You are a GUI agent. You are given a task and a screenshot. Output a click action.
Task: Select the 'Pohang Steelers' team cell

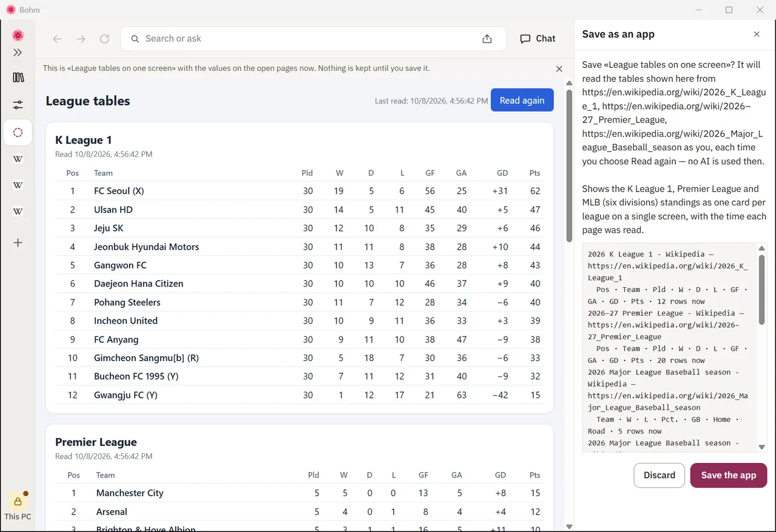pos(127,302)
